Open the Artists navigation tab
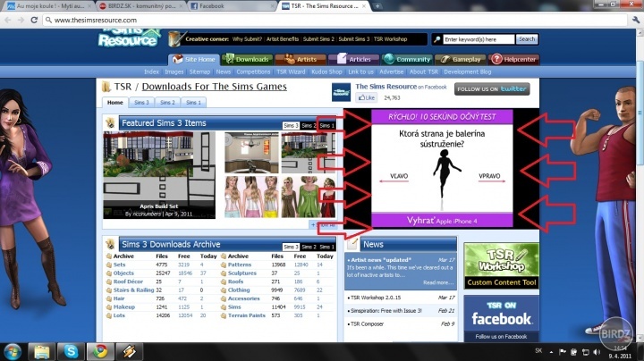 tap(301, 60)
